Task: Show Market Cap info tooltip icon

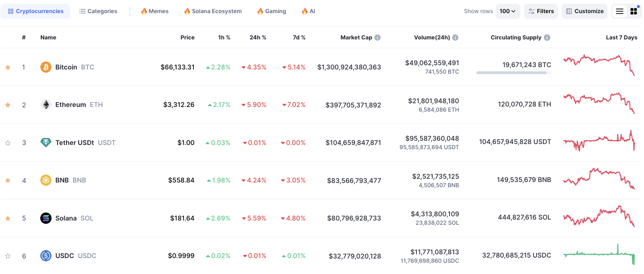Action: (378, 38)
